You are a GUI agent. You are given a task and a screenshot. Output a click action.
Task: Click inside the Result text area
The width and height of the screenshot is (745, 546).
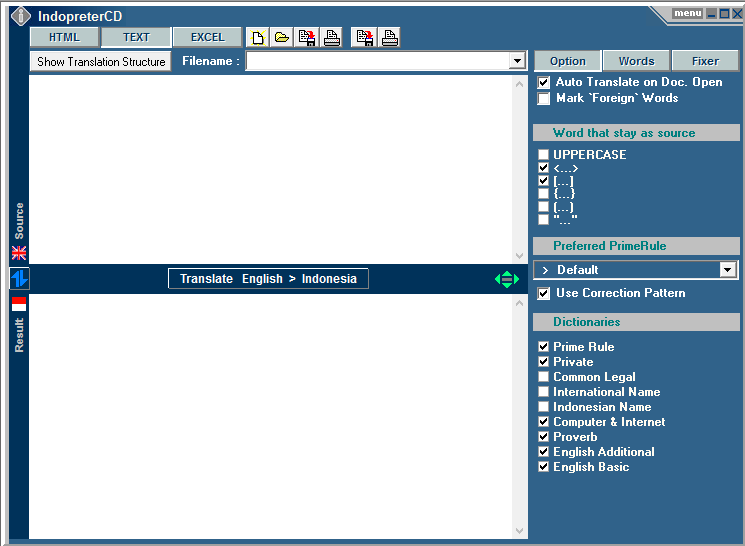pyautogui.click(x=271, y=416)
